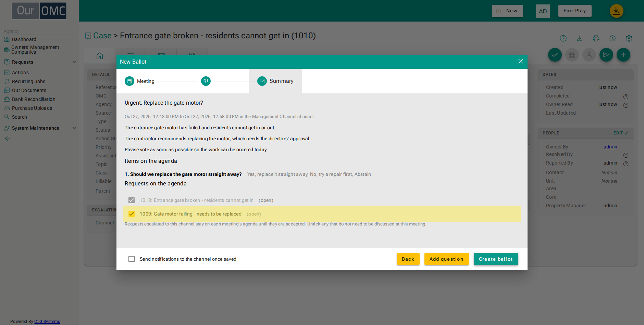Screen dimensions: 644x325
Task: Go to the Q1 question step
Action: (x=206, y=81)
